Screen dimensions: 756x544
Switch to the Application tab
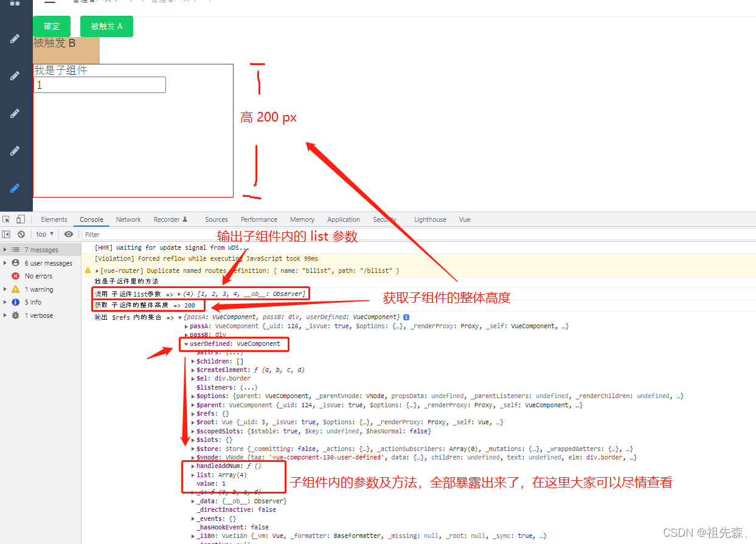coord(344,219)
